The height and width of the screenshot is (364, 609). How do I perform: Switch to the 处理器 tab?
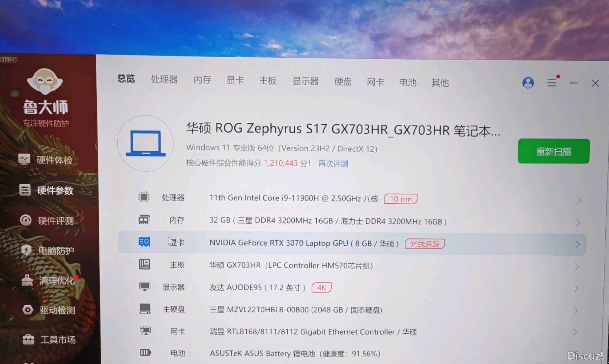[164, 79]
